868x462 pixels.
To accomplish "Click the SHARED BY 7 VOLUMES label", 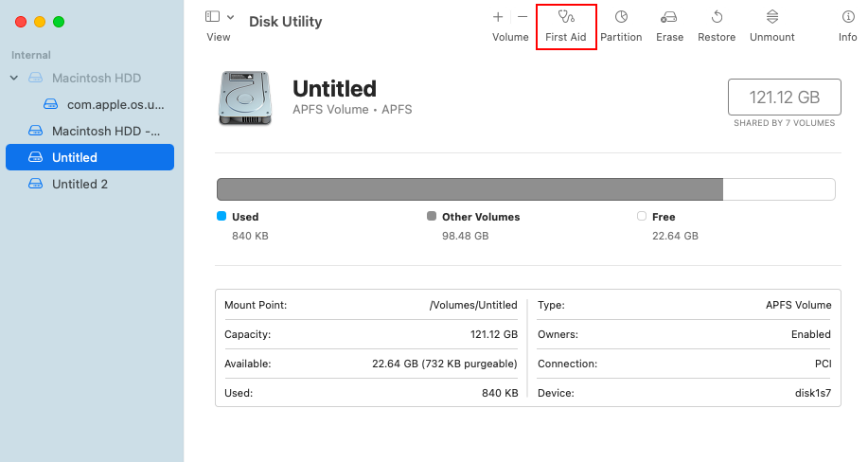I will pyautogui.click(x=785, y=123).
